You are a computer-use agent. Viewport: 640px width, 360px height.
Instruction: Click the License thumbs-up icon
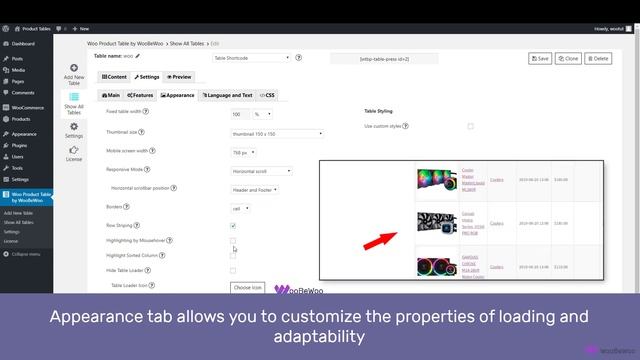tap(74, 150)
